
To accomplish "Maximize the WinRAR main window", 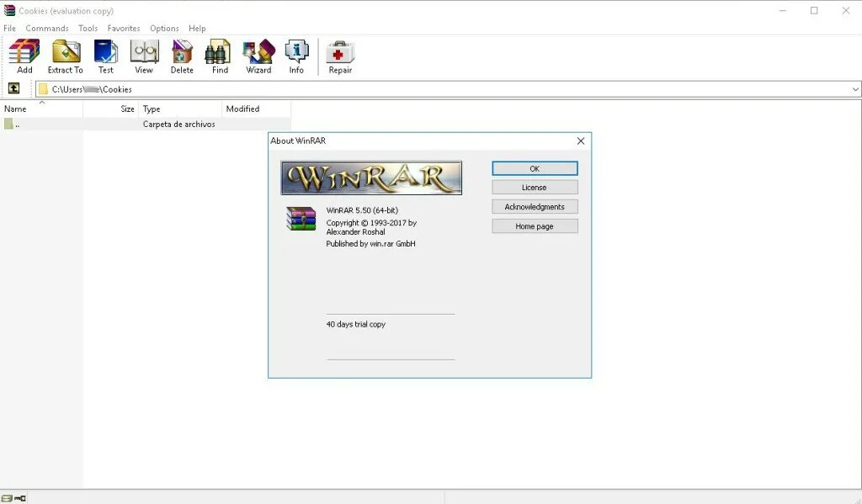I will point(814,10).
